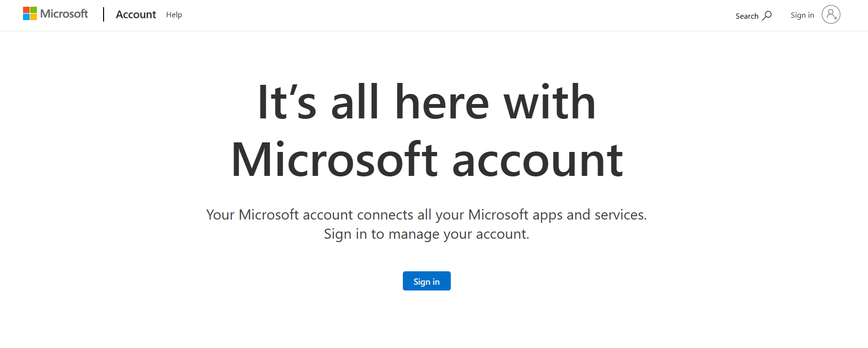868x348 pixels.
Task: Click the heading It's all here with Microsoft account
Action: tap(427, 129)
